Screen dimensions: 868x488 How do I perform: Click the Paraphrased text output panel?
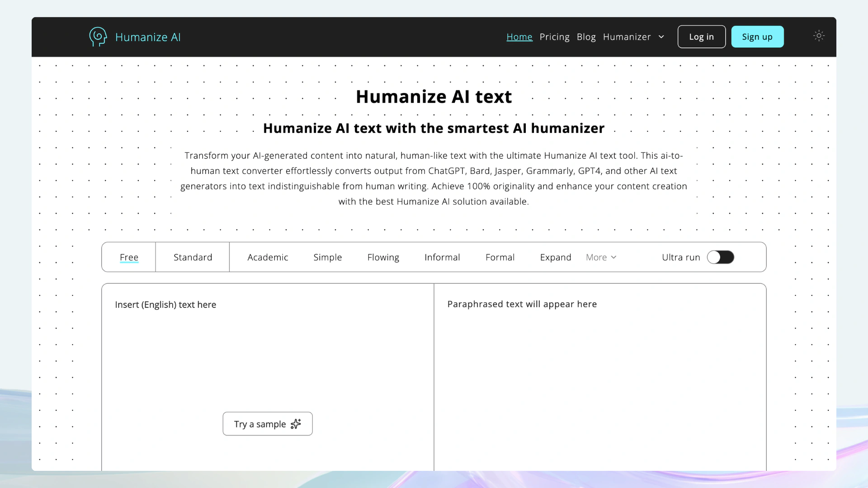(x=600, y=377)
